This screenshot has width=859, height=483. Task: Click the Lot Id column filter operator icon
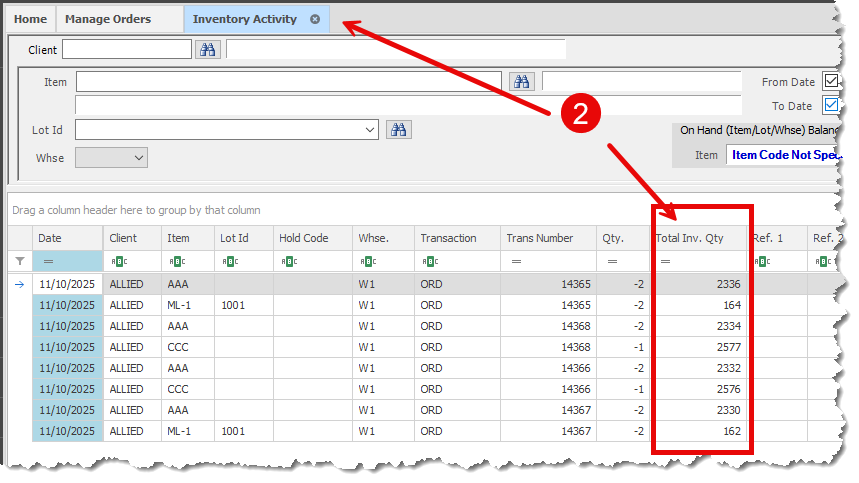(x=229, y=261)
